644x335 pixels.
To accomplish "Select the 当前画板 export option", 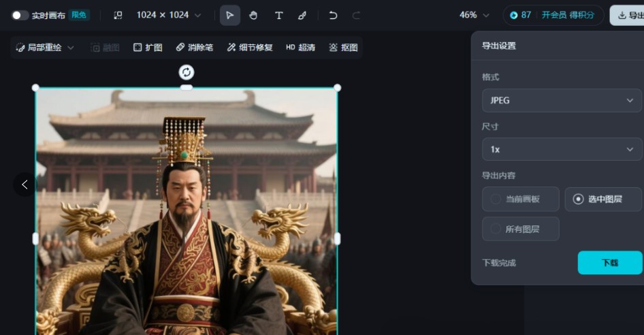I will tap(521, 199).
